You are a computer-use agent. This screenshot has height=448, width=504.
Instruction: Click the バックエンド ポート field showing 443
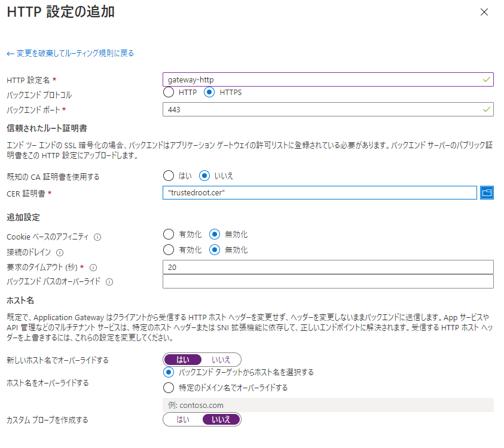click(x=328, y=109)
